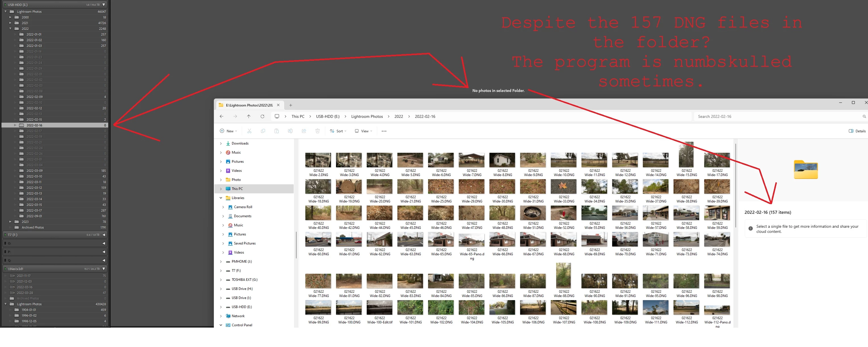Expand the T7 (F:) volume panel
This screenshot has height=347, width=868.
pos(104,235)
